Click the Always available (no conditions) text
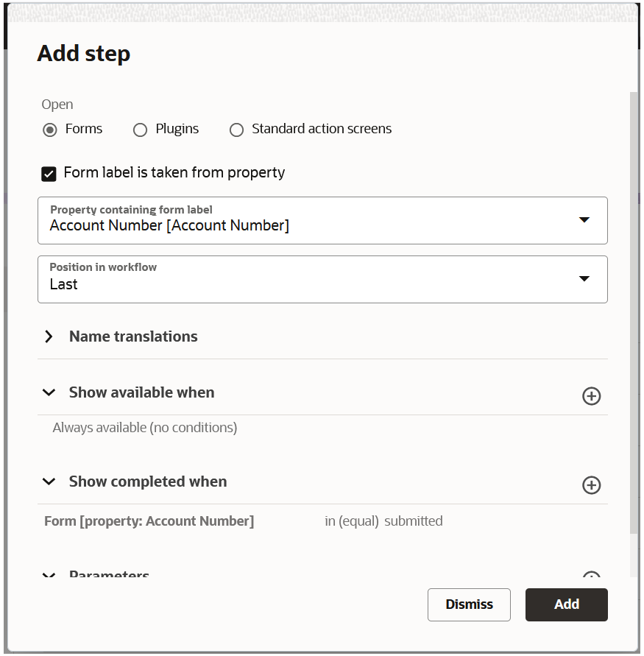The image size is (644, 656). point(145,428)
